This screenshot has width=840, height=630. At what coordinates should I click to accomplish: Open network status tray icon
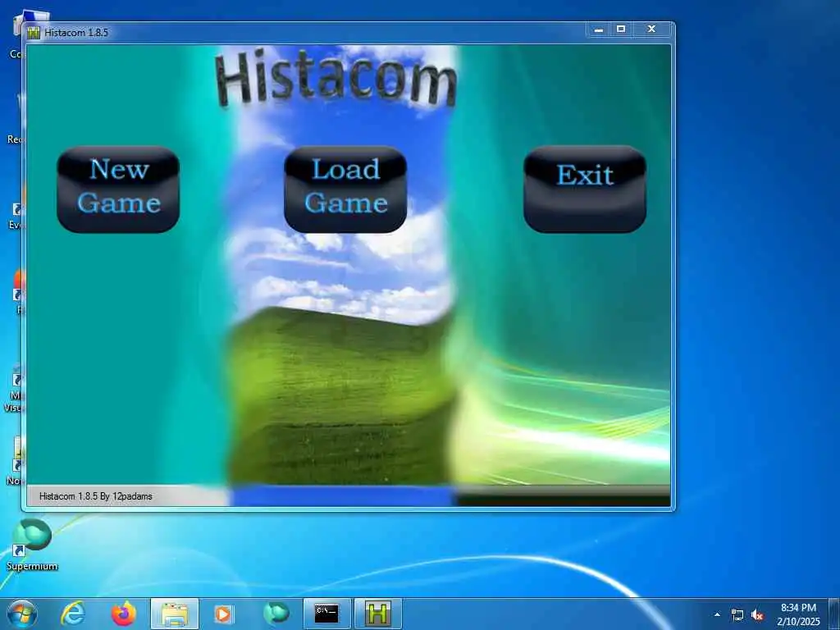tap(737, 615)
